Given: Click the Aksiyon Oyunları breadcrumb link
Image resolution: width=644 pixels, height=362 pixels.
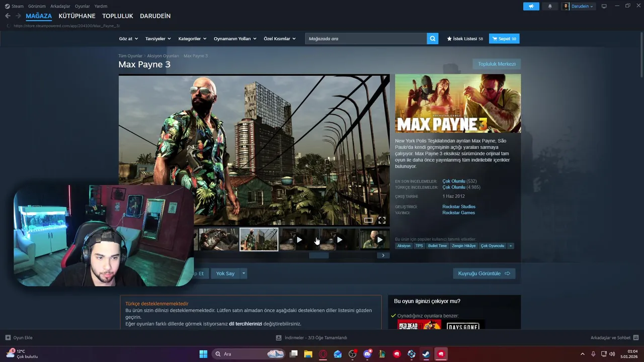Looking at the screenshot, I should point(163,56).
